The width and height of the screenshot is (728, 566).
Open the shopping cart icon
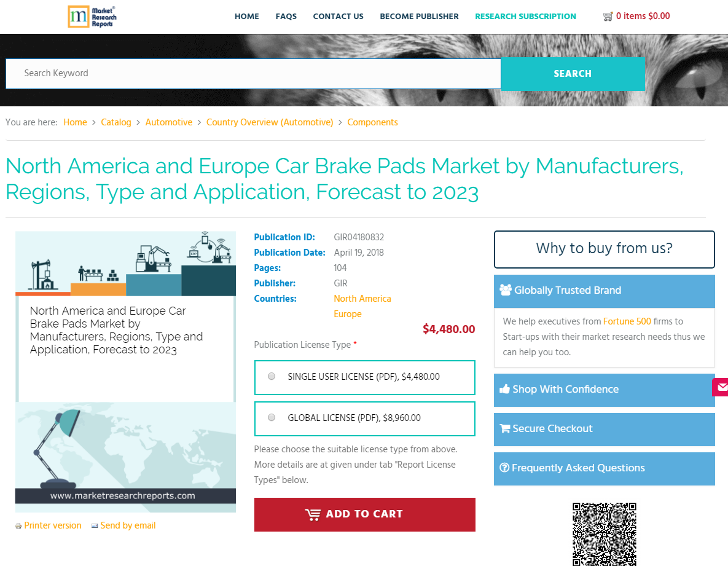pyautogui.click(x=608, y=16)
